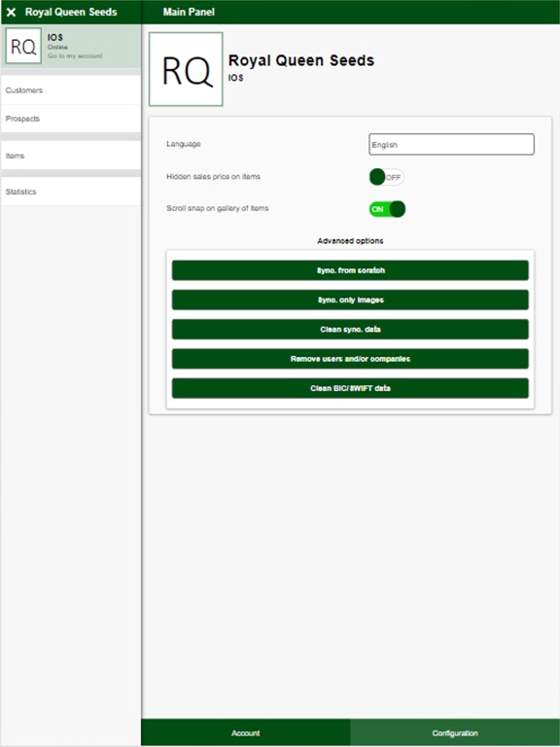Click the Royal Queen Seeds heading text

[301, 60]
